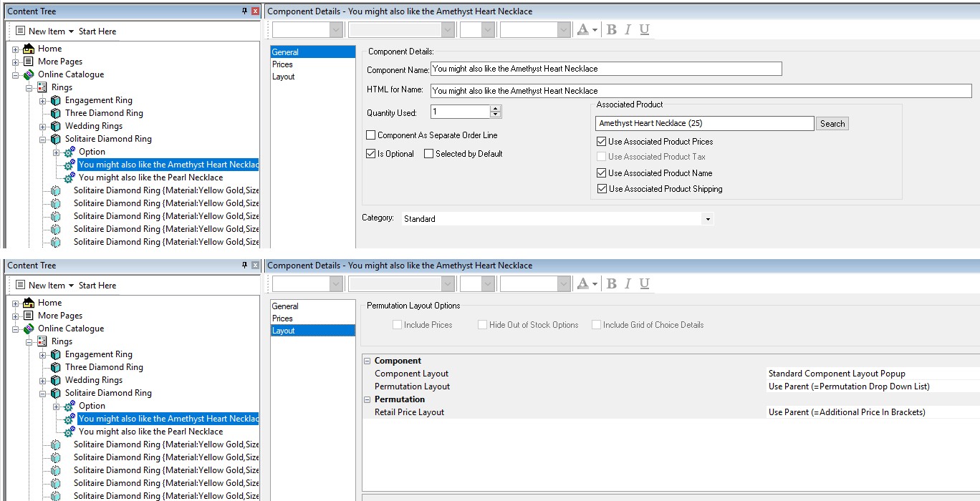Click the Search button beside Associated Product

[x=832, y=124]
